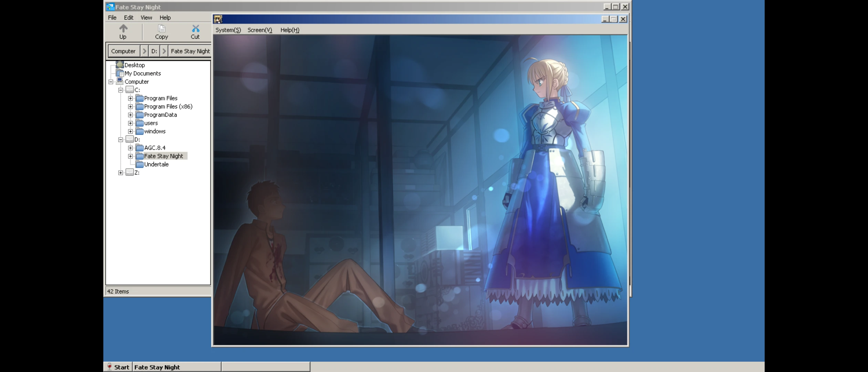Click the Undertale folder icon
Image resolution: width=868 pixels, height=372 pixels.
click(x=139, y=164)
